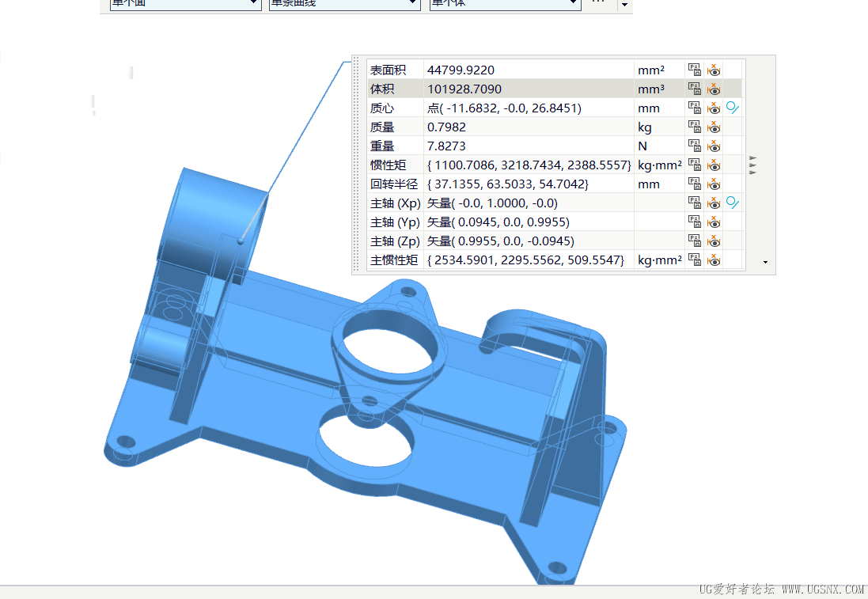Click the centroid value 点( -11.6832, -0.0, 26.8451)
The width and height of the screenshot is (868, 599).
[x=504, y=108]
